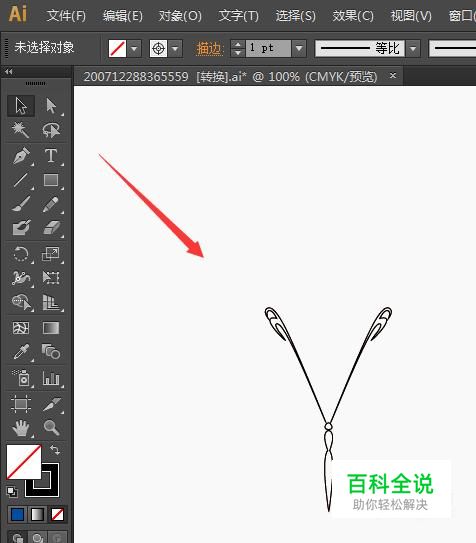Image resolution: width=476 pixels, height=543 pixels.
Task: Click the stroke target icon in control bar
Action: coord(159,48)
